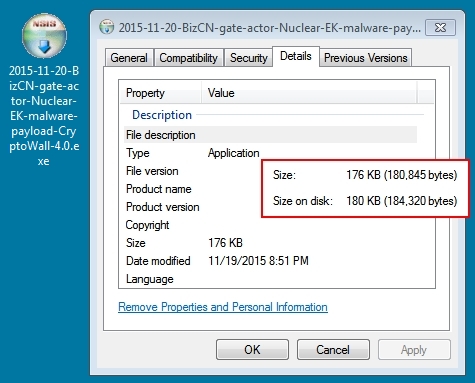Select the Date modified row

coord(270,261)
